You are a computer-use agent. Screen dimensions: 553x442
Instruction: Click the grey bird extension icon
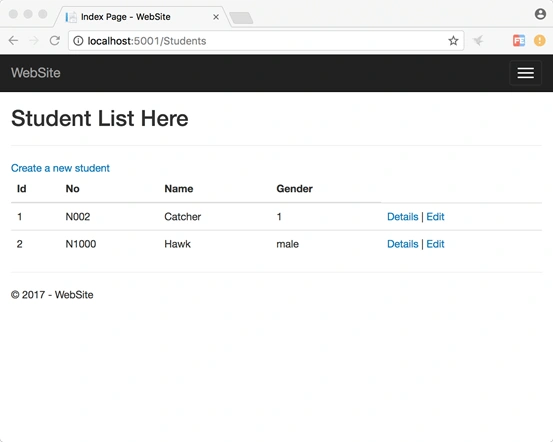point(478,41)
